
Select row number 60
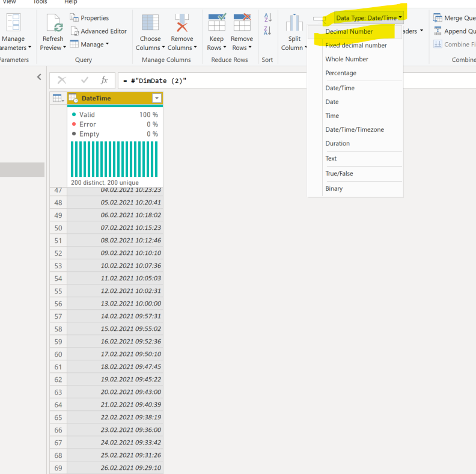click(58, 354)
